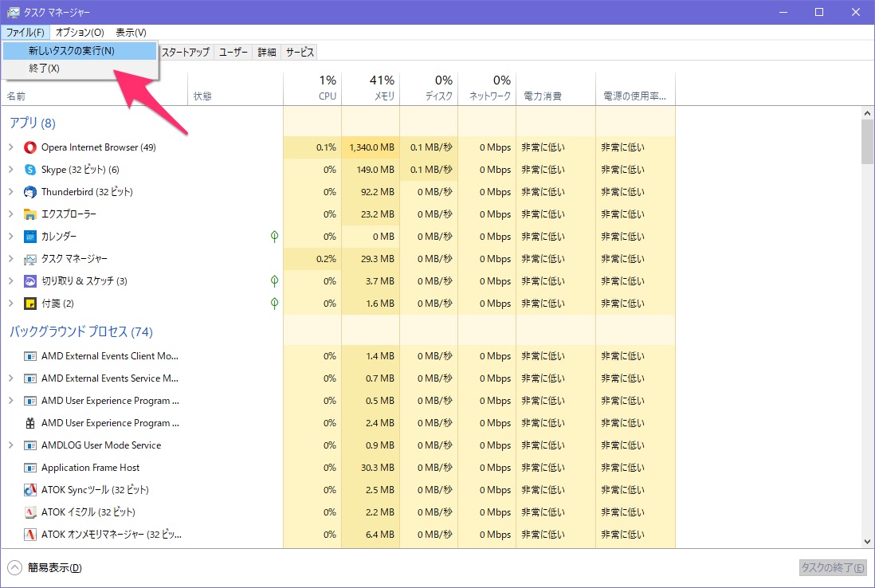Expand the AMD External Events Service row
875x588 pixels.
tap(10, 378)
